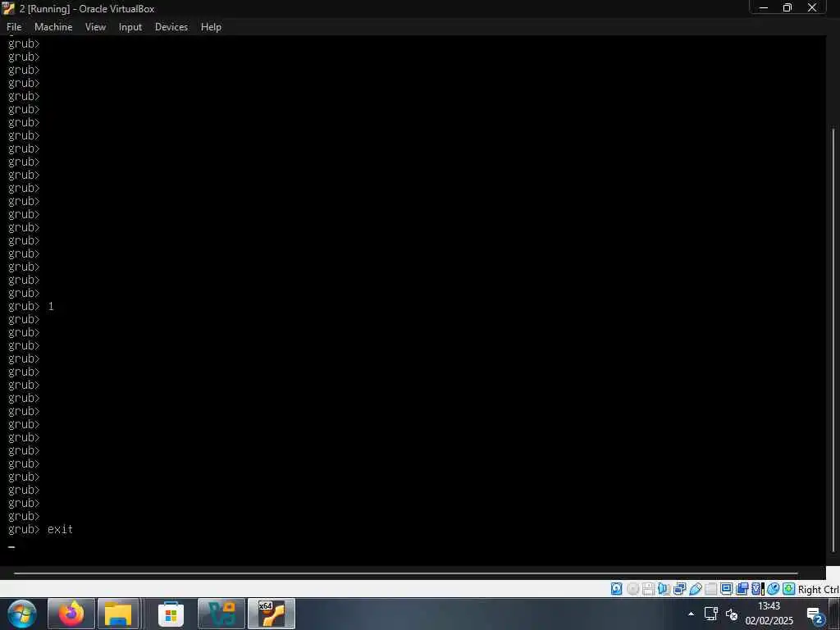Click the recording icon in VirtualBox status bar
The width and height of the screenshot is (840, 630).
pos(742,589)
